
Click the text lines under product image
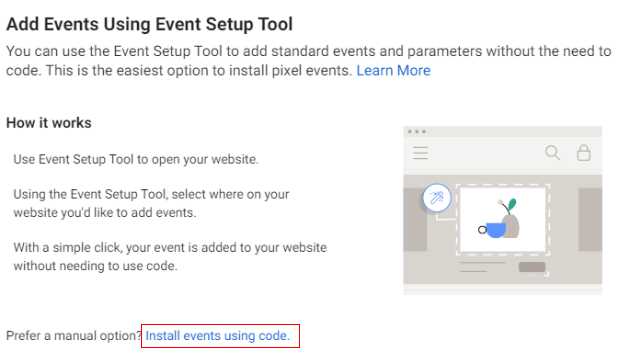482,267
